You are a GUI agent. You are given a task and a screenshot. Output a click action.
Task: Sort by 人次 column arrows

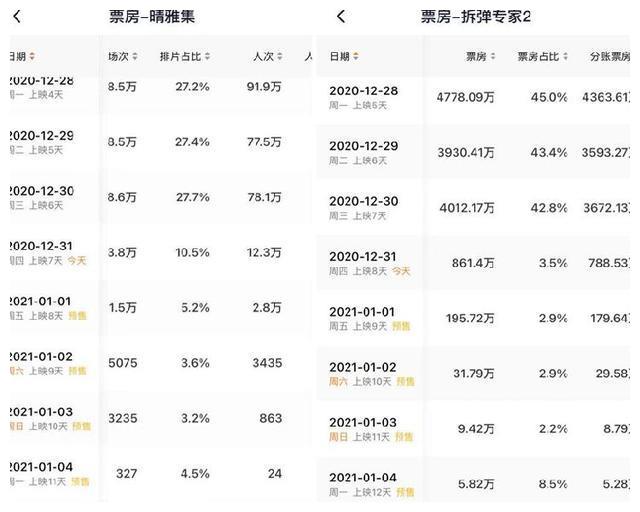(x=280, y=56)
